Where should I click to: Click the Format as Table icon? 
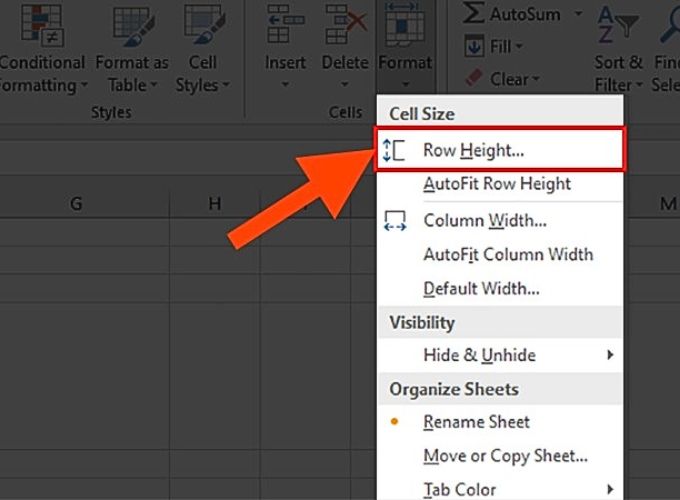[x=133, y=24]
